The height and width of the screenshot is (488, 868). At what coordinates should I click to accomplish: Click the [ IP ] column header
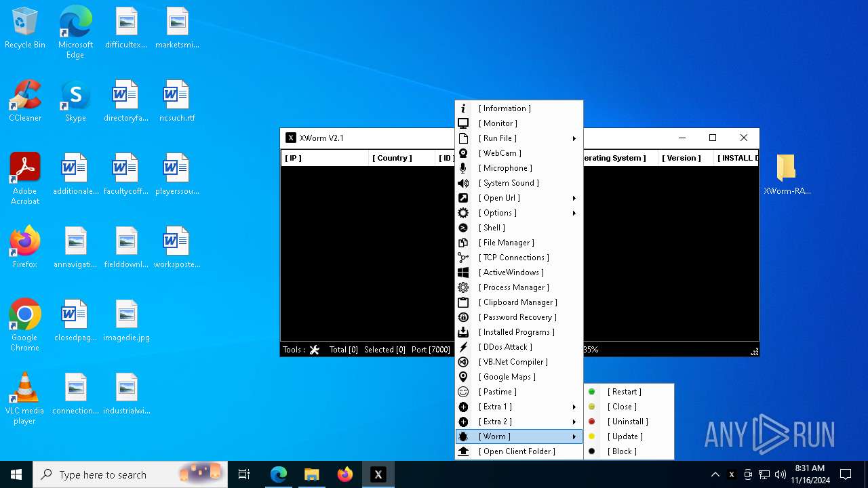coord(325,158)
